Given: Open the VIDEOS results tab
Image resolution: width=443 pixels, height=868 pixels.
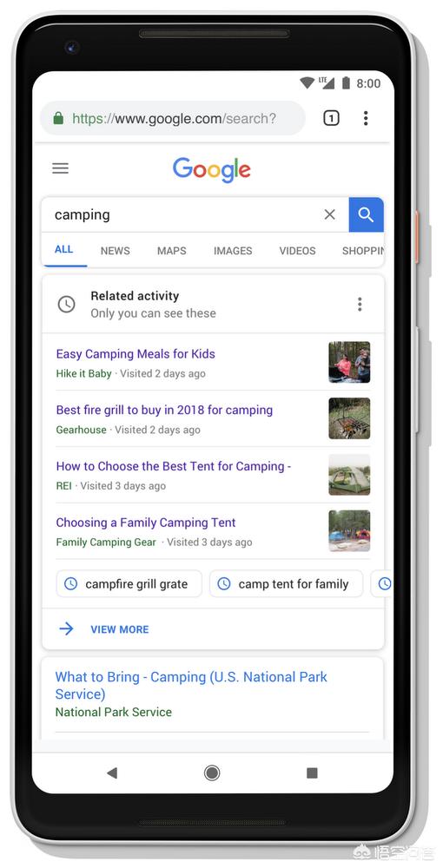Looking at the screenshot, I should 297,251.
